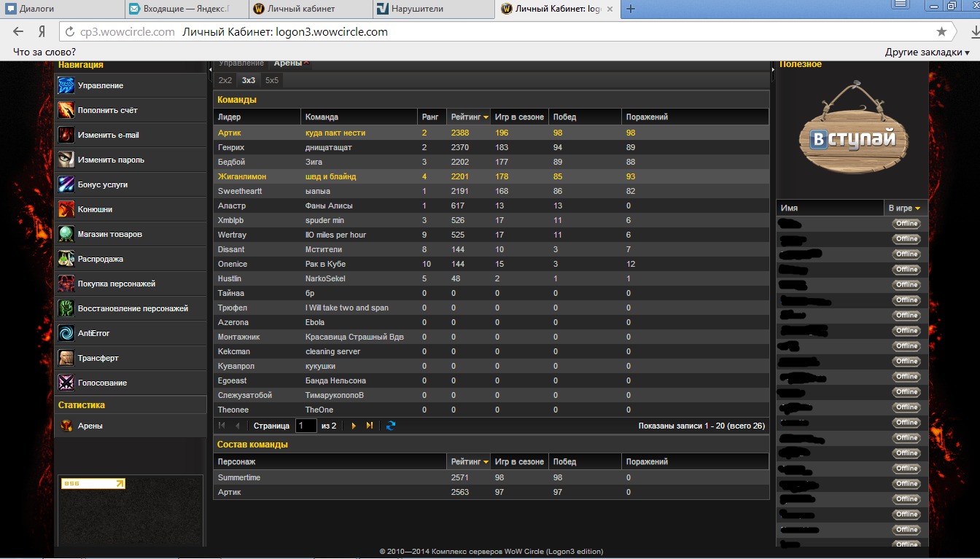Switch to the 2x2 arena tab

point(225,80)
